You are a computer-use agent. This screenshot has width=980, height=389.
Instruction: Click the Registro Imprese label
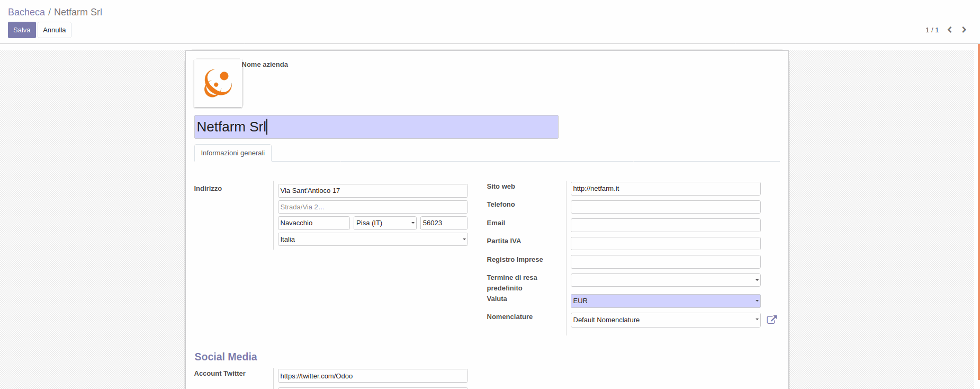click(515, 260)
